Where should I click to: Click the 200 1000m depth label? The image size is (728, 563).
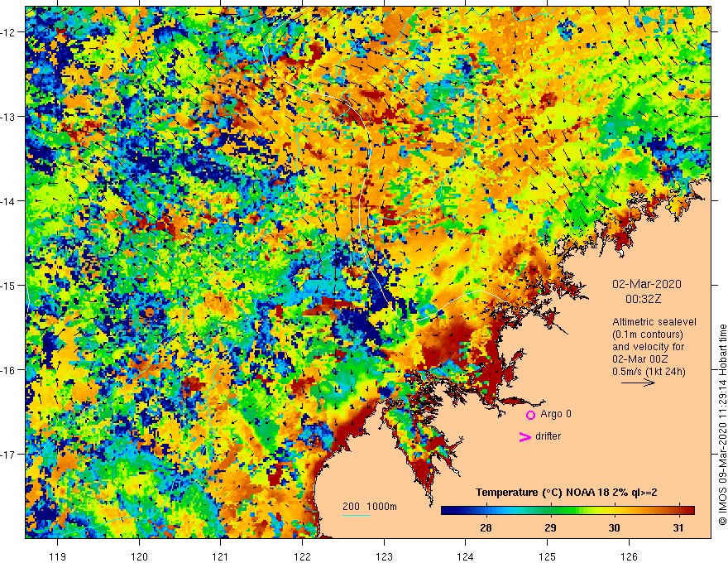pos(370,507)
